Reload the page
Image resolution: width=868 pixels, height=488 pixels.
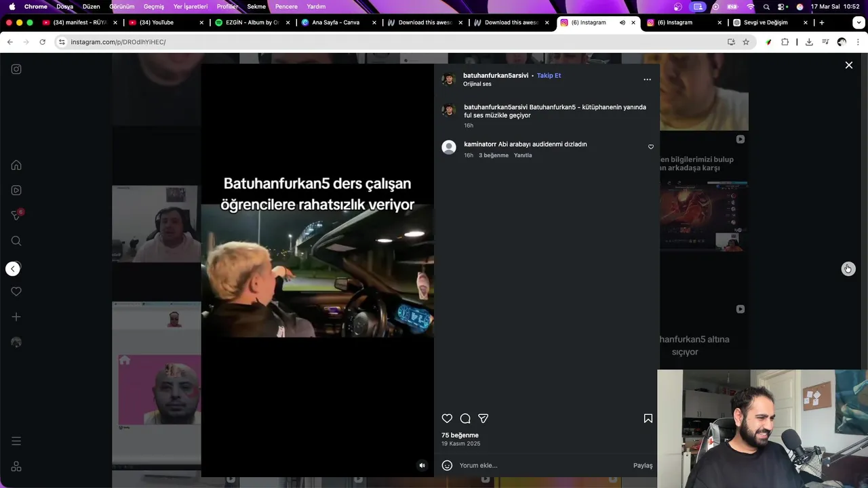[42, 42]
